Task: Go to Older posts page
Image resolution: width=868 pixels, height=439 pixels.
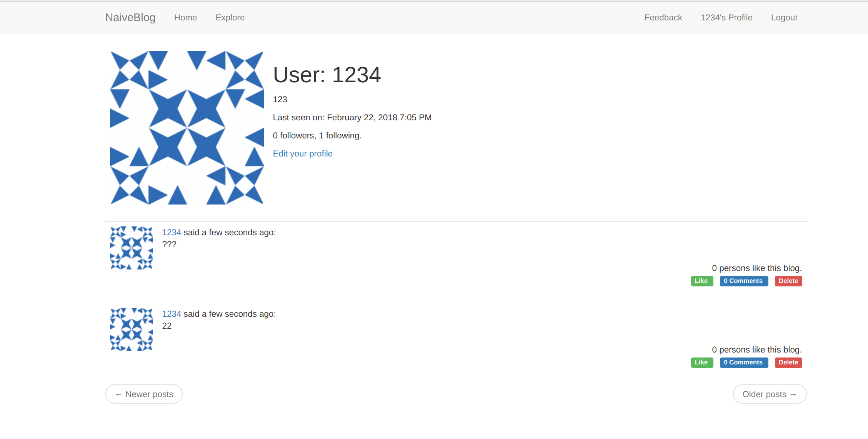Action: [x=769, y=394]
